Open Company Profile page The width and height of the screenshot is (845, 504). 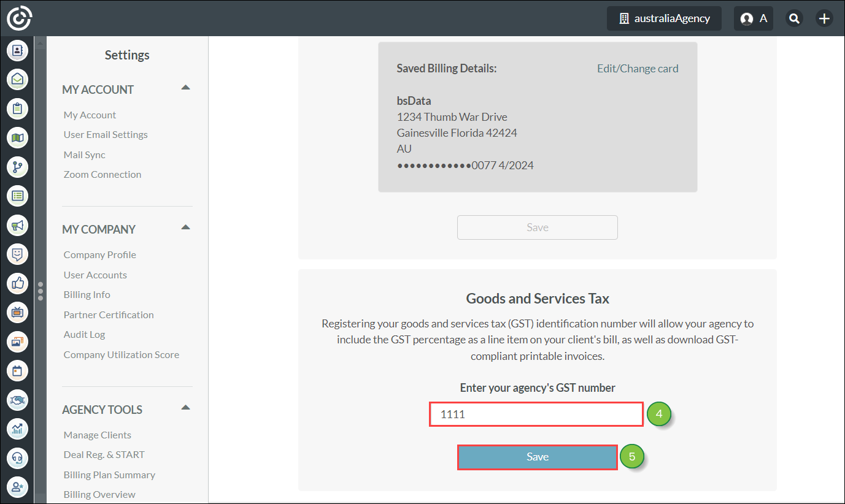tap(100, 254)
